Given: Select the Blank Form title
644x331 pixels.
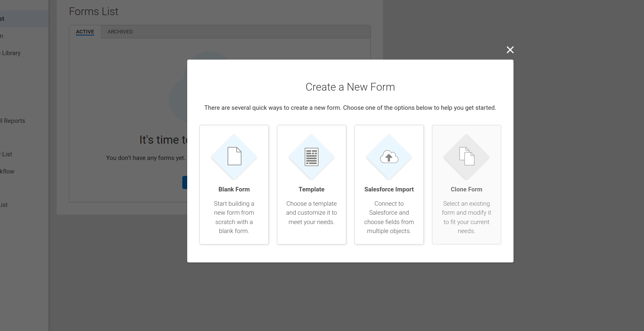Looking at the screenshot, I should tap(234, 189).
